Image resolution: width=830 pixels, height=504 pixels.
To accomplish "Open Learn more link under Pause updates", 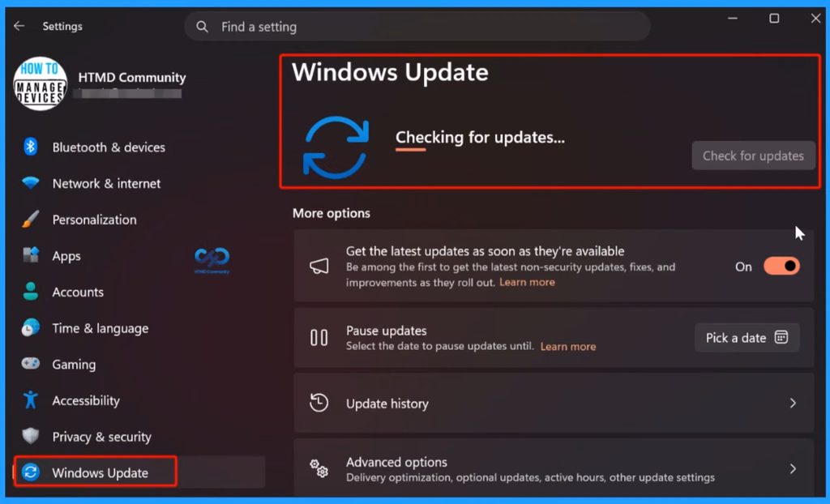I will (x=568, y=347).
